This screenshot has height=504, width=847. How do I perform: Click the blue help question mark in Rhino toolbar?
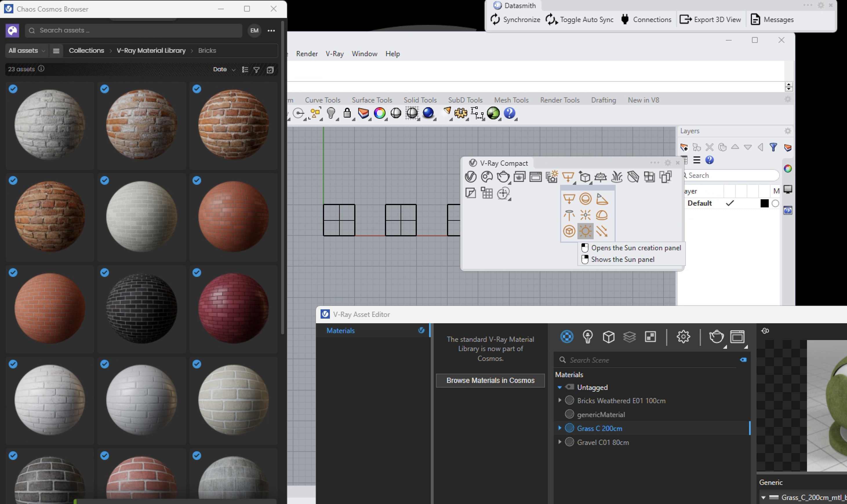[510, 113]
